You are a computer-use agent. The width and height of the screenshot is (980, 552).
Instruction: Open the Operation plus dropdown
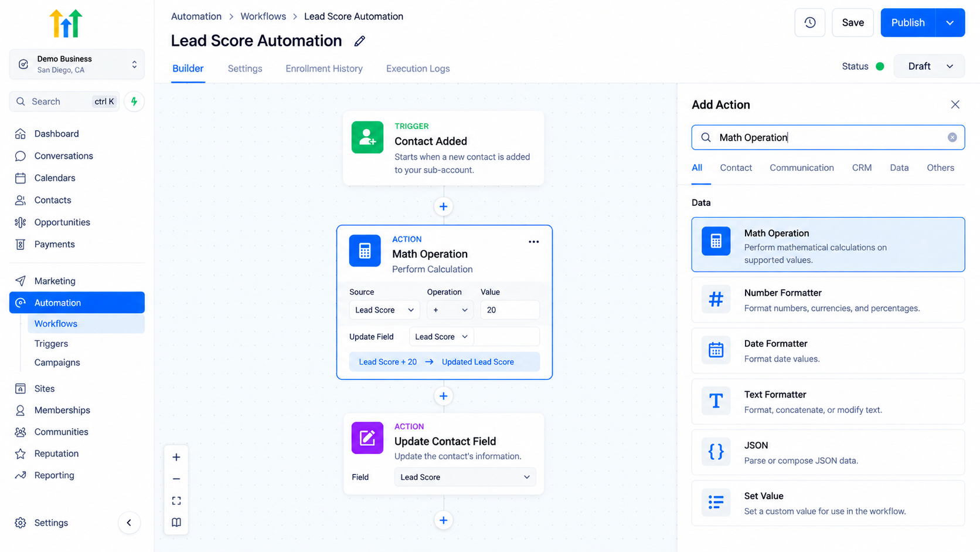[450, 310]
